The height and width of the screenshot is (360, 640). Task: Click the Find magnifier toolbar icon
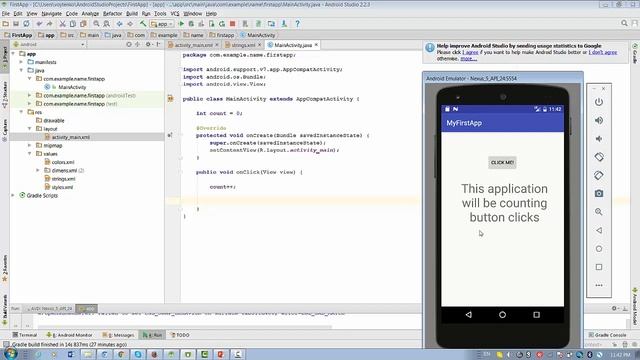click(x=96, y=24)
